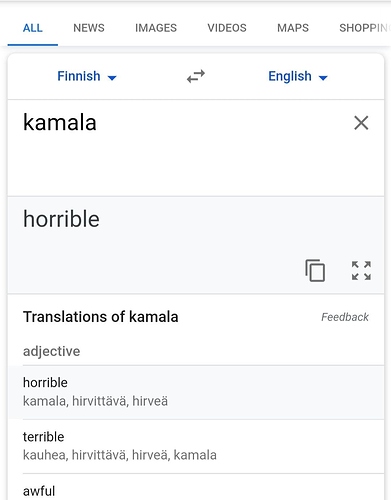The width and height of the screenshot is (391, 500).
Task: Click the adjective part-of-speech label
Action: point(51,351)
